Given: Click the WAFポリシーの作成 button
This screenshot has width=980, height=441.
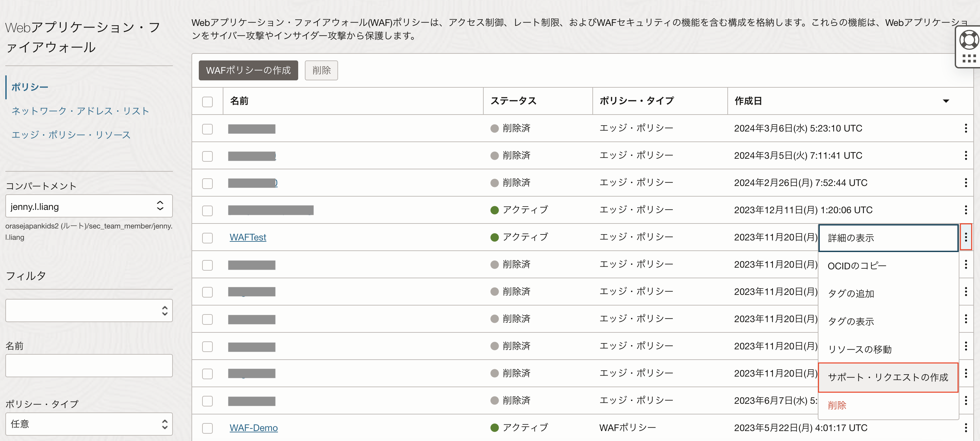Looking at the screenshot, I should (x=248, y=70).
